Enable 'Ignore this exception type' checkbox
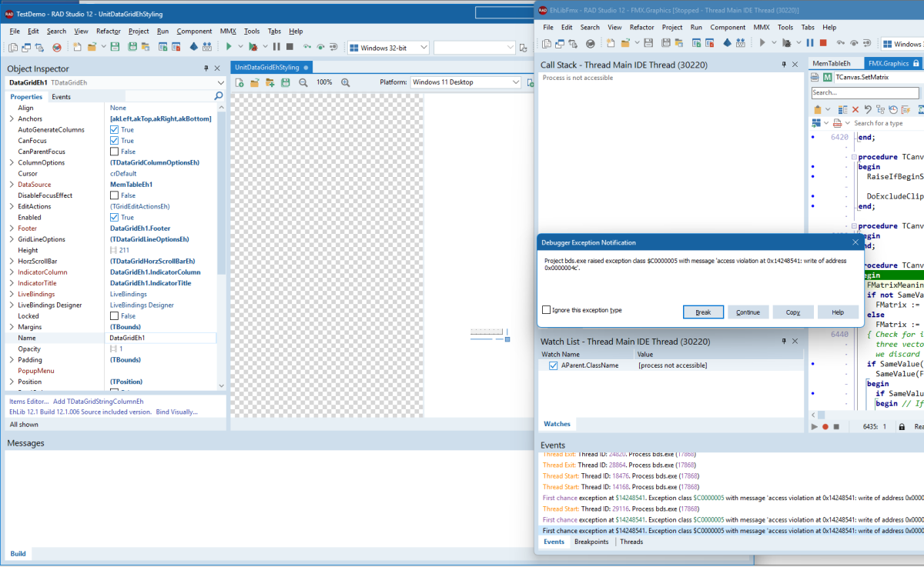 (x=547, y=310)
